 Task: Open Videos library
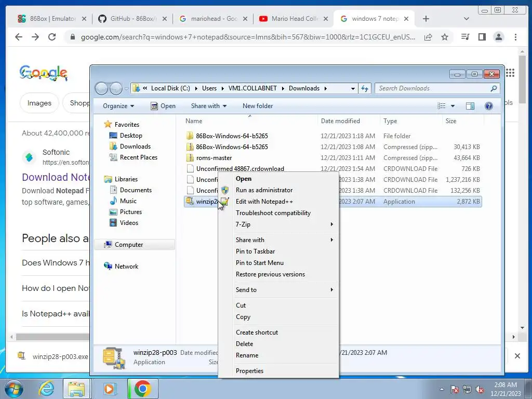[x=129, y=222]
